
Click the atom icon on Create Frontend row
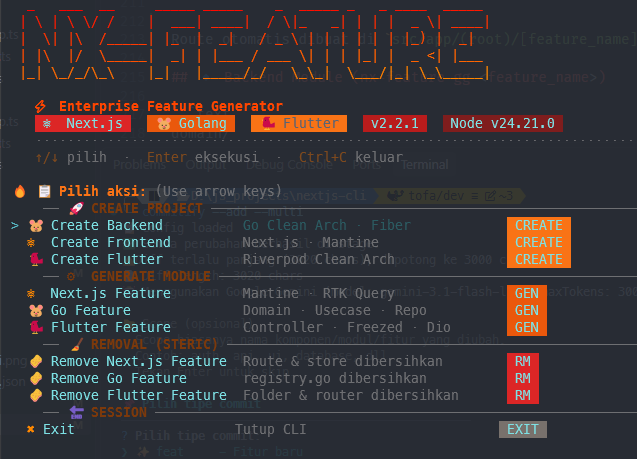(31, 242)
